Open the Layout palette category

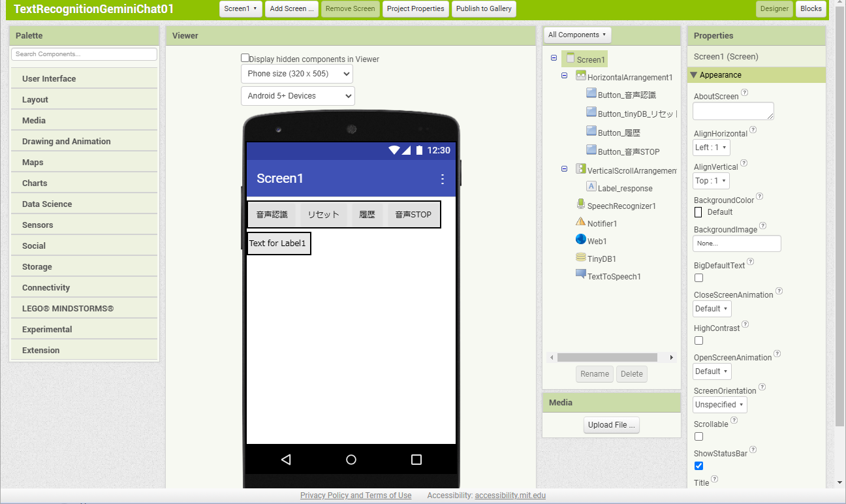[84, 99]
